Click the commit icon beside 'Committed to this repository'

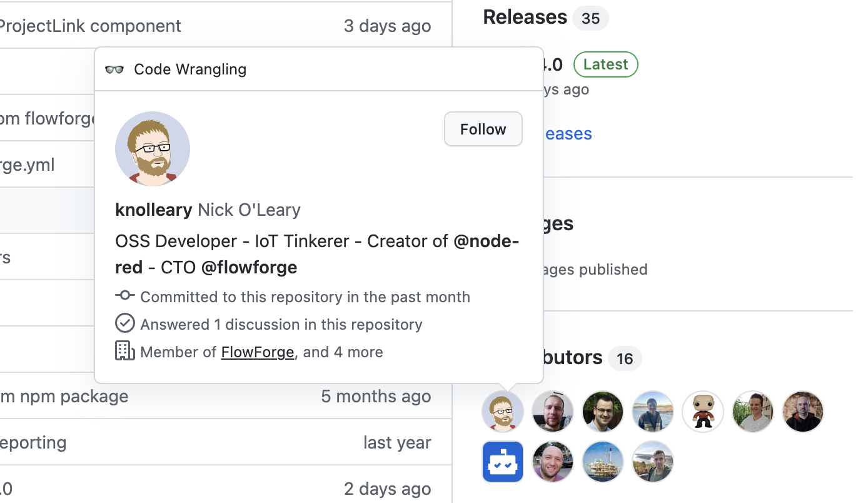[x=125, y=295]
